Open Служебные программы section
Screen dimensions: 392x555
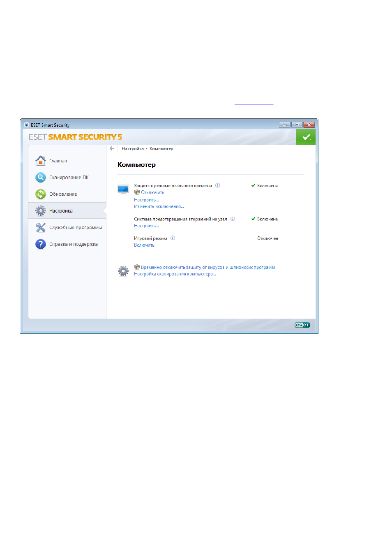point(76,227)
